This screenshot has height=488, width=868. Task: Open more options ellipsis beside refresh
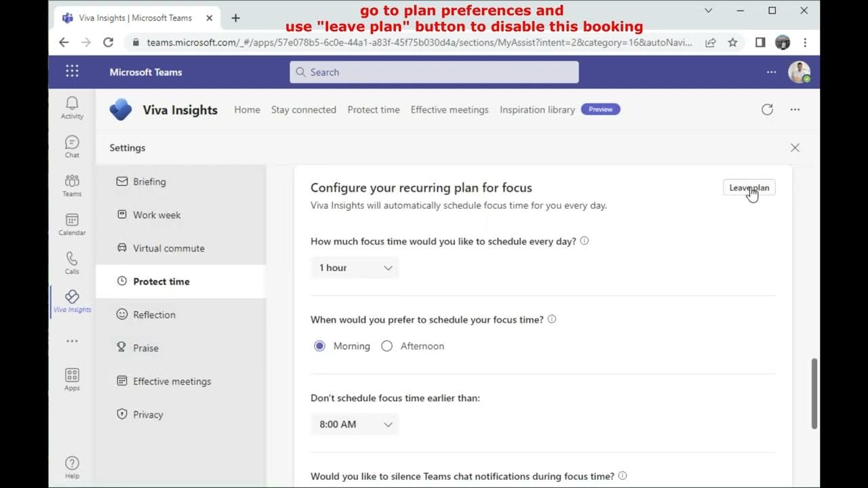(x=795, y=110)
